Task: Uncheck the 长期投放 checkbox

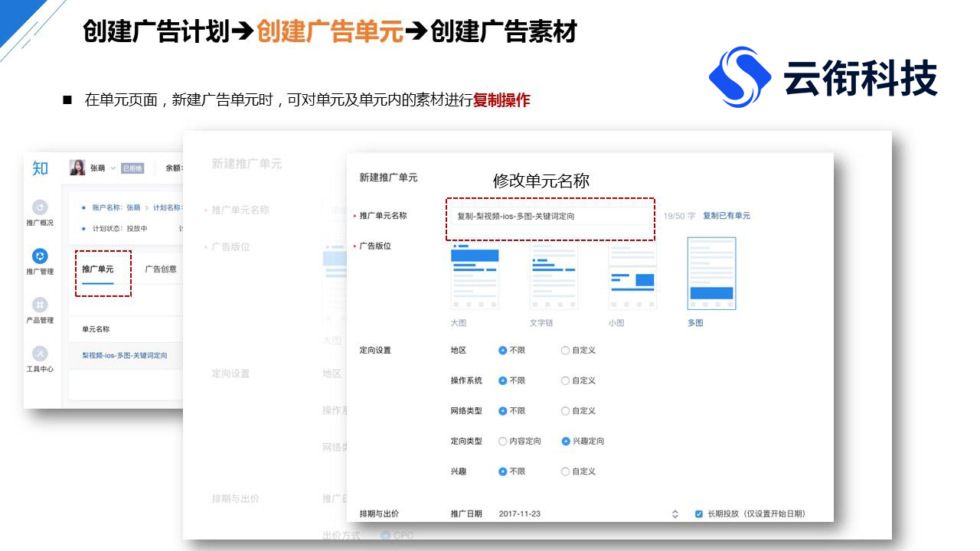Action: (697, 514)
